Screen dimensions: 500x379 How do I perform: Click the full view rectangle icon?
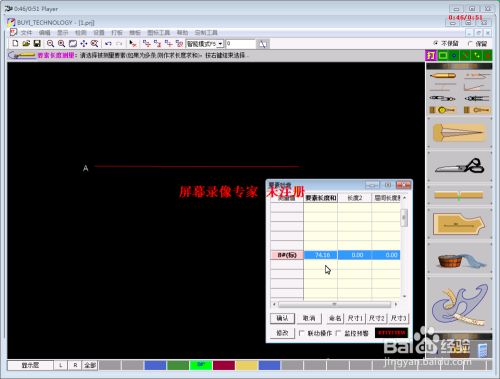tap(73, 43)
